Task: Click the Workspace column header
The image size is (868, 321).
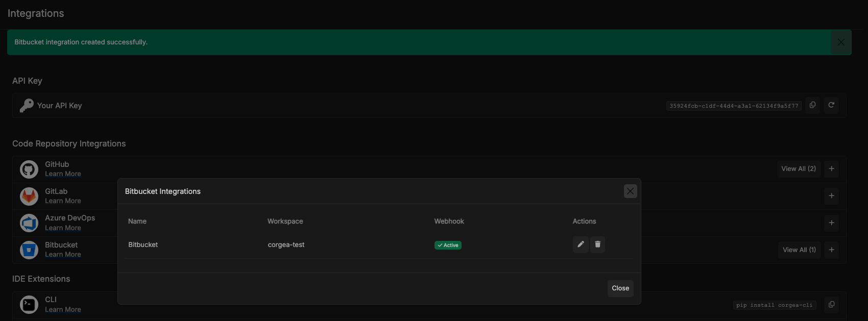Action: tap(285, 221)
